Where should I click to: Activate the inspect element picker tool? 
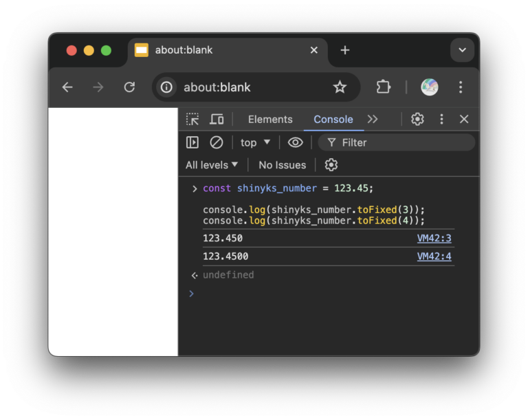tap(192, 119)
